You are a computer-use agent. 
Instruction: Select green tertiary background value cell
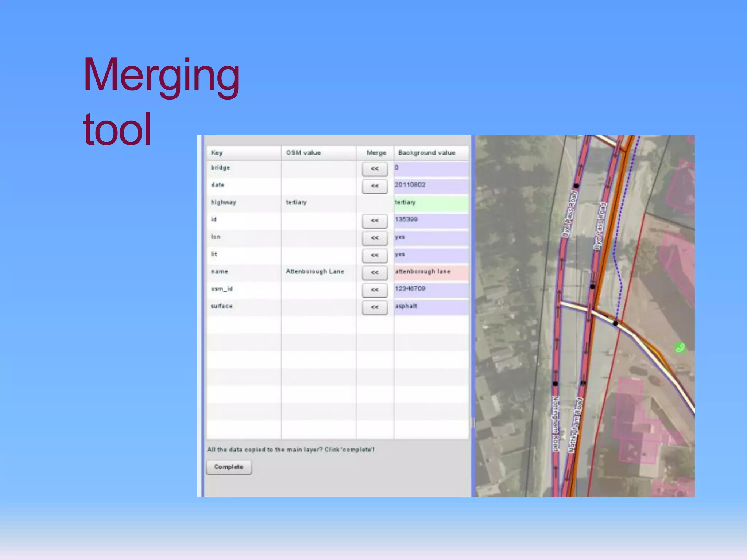point(431,203)
